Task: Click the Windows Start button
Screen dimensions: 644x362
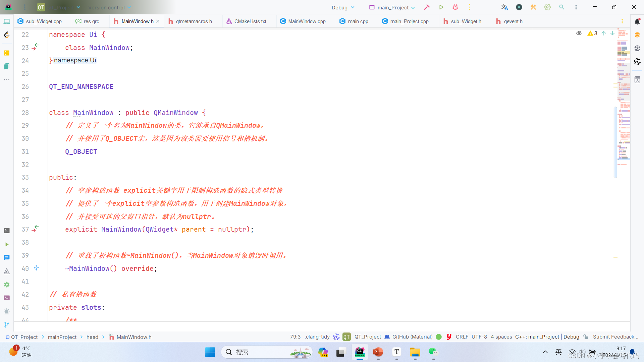Action: point(210,352)
